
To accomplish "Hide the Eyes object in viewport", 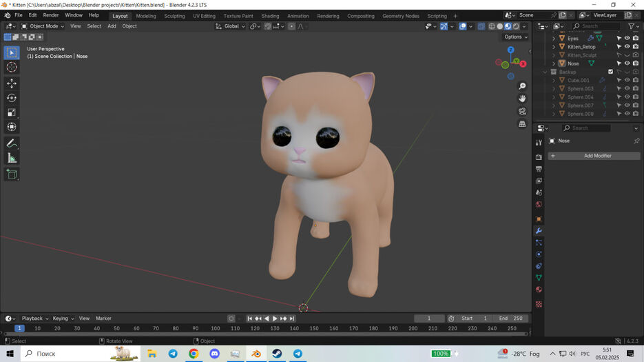I will click(x=627, y=38).
